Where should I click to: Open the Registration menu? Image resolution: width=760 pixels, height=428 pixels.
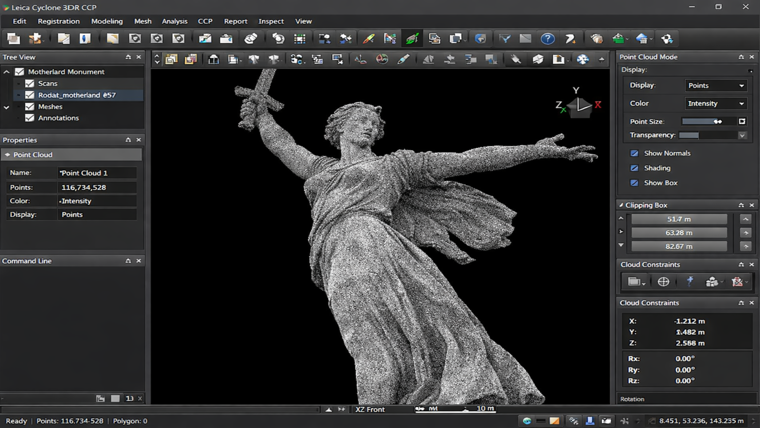(x=59, y=21)
